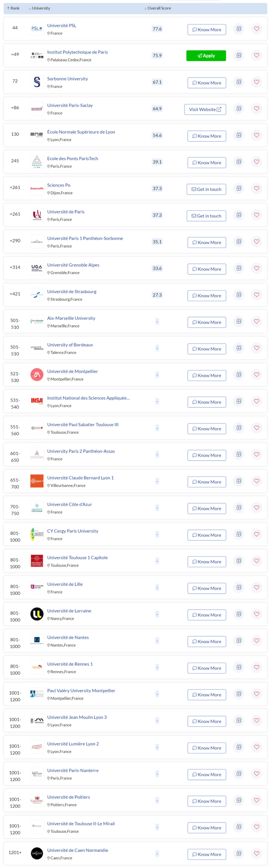Click the green Apply button
The image size is (272, 868).
[206, 56]
